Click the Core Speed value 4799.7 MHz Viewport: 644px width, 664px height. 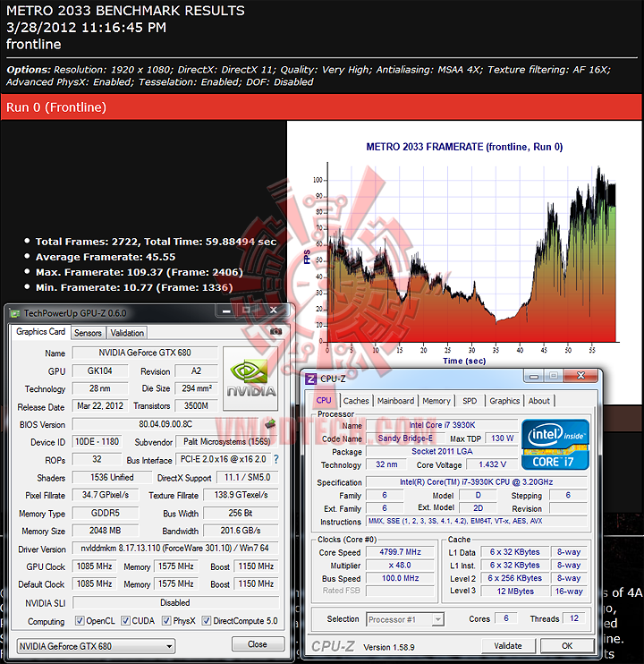(x=401, y=552)
